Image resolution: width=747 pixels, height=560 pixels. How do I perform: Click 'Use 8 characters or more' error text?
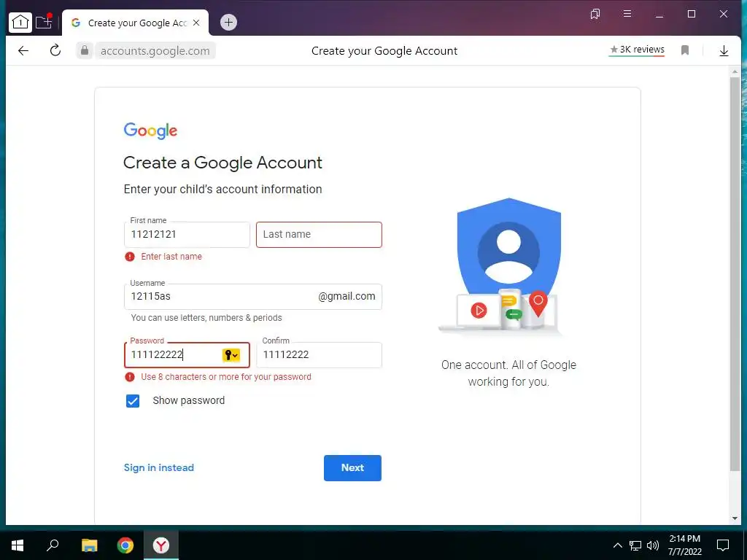point(226,377)
